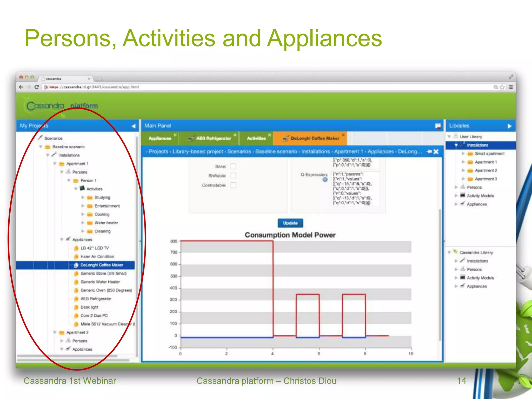Toggle the Controllable checkbox

click(233, 185)
